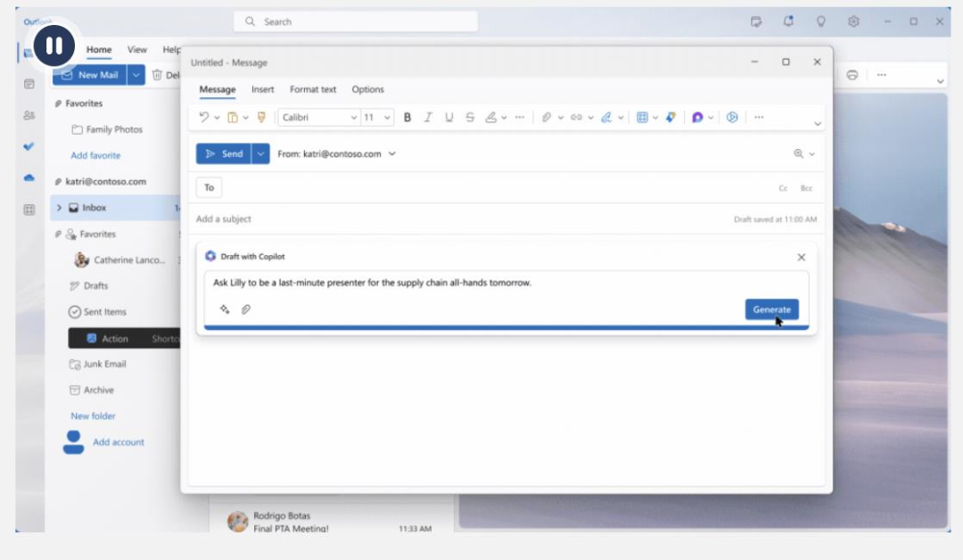Screen dimensions: 963x560
Task: Apply strikethrough formatting icon
Action: point(470,118)
